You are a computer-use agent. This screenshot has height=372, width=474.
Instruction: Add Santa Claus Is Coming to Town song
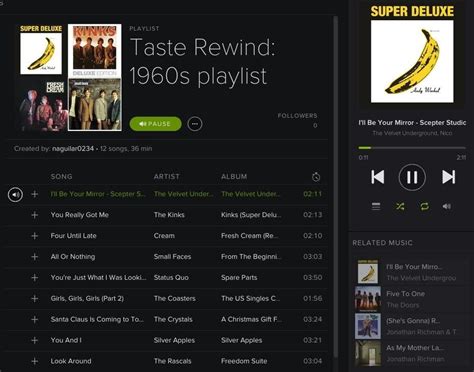click(x=35, y=319)
